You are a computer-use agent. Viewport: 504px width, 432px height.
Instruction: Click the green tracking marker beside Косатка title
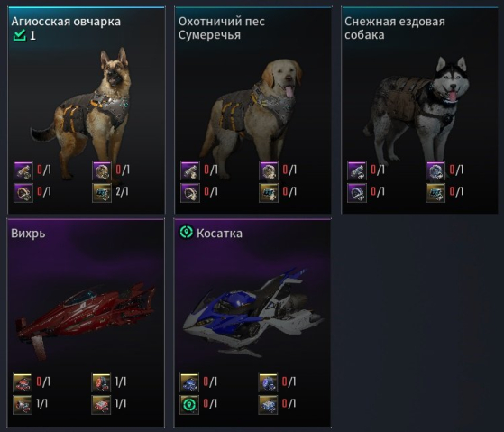(x=186, y=232)
